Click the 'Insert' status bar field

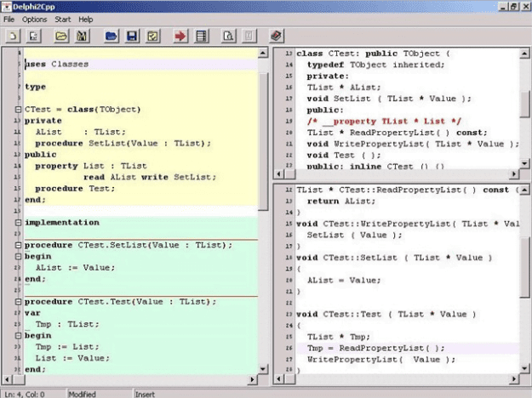click(145, 395)
